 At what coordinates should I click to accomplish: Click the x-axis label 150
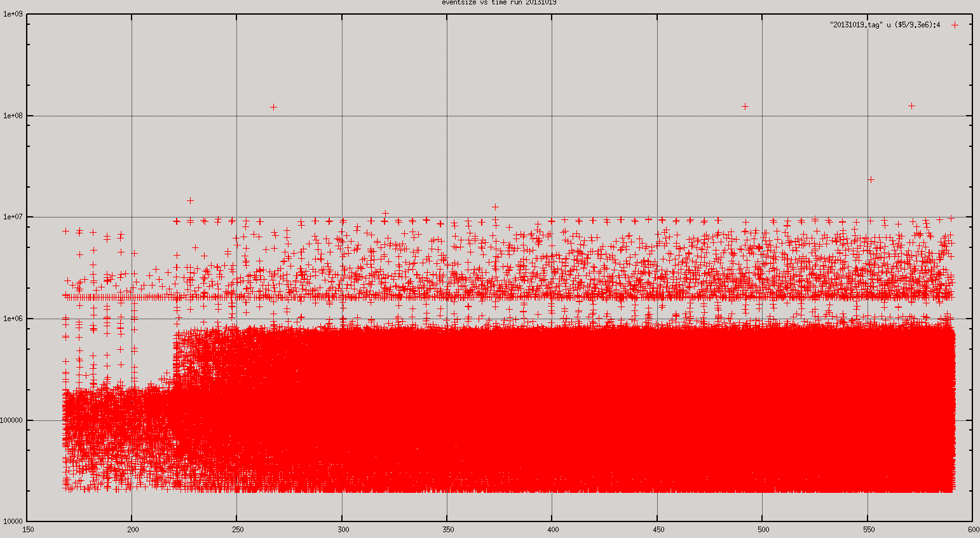click(27, 529)
